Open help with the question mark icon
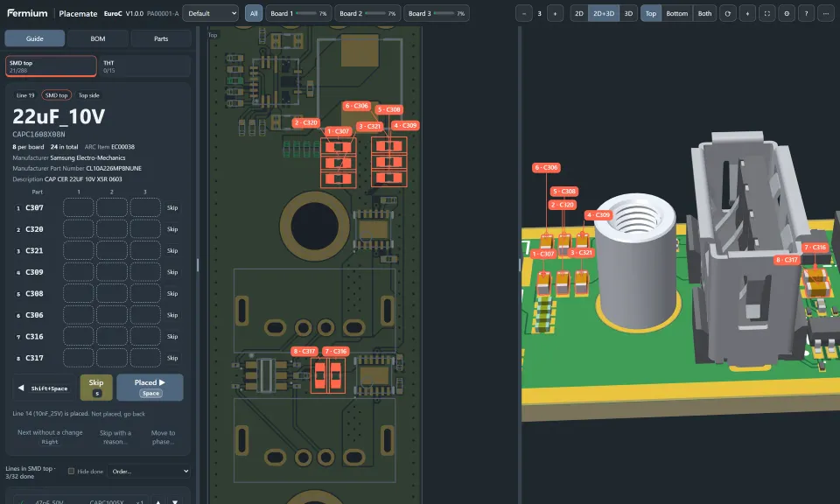Screen dimensions: 840x504 coord(806,13)
